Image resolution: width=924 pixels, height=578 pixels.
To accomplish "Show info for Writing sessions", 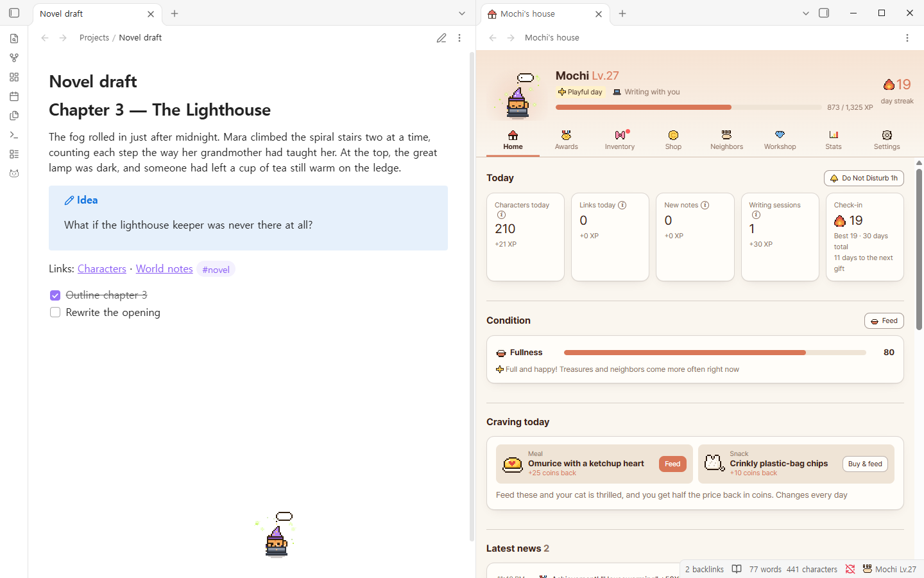I will pos(756,215).
